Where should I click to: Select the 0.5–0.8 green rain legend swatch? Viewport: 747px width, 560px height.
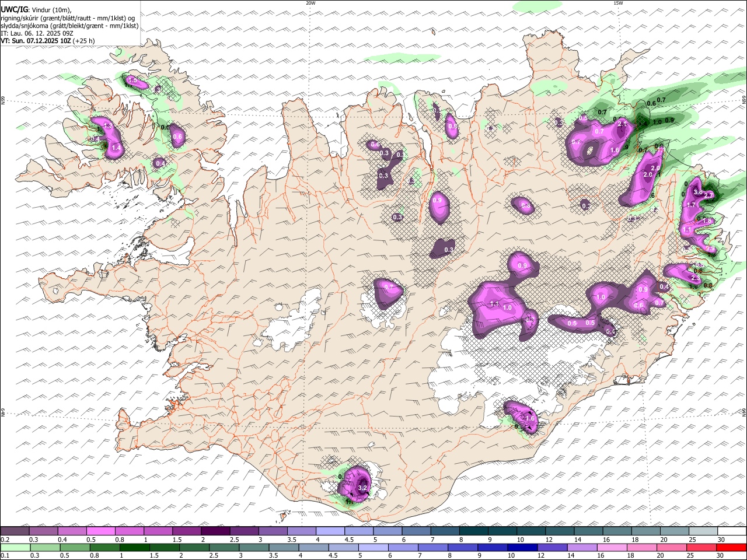tap(75, 548)
